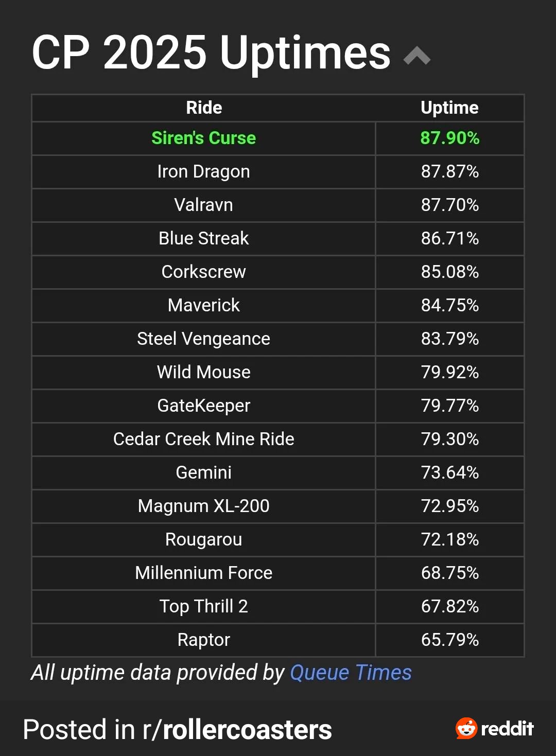556x756 pixels.
Task: Click the green 87.90% uptime value
Action: (450, 138)
